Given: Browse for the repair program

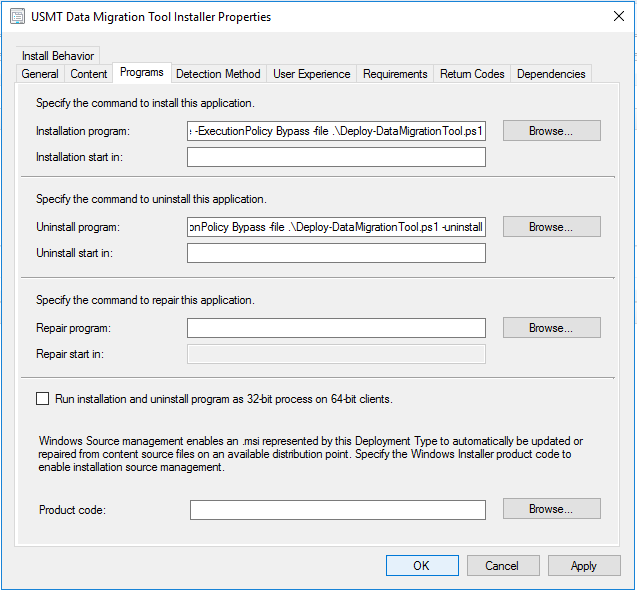Looking at the screenshot, I should [551, 328].
